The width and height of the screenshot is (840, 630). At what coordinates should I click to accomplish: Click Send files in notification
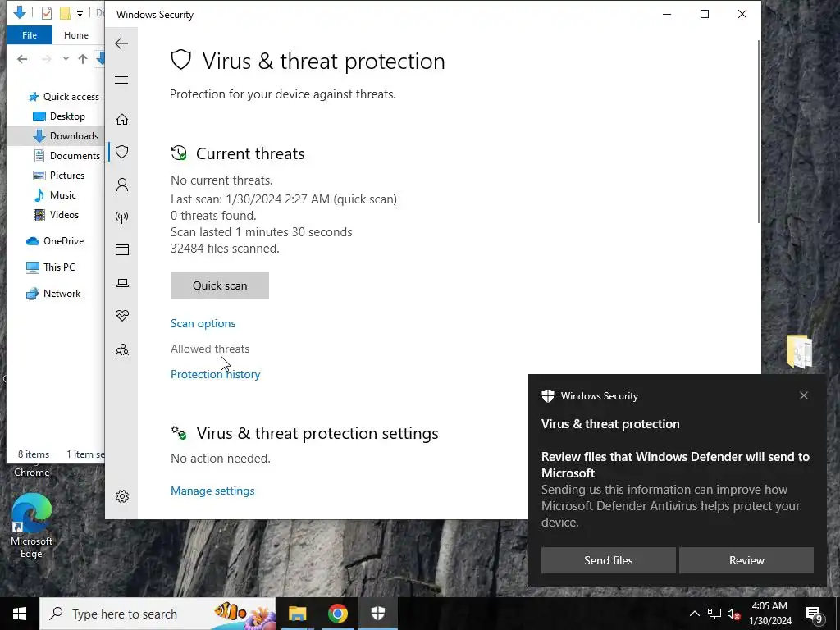click(608, 560)
